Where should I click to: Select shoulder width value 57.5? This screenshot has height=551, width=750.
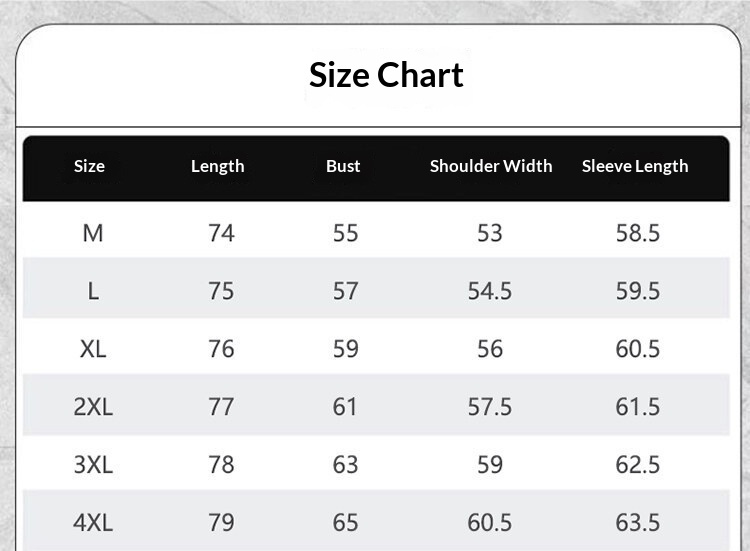pos(490,407)
